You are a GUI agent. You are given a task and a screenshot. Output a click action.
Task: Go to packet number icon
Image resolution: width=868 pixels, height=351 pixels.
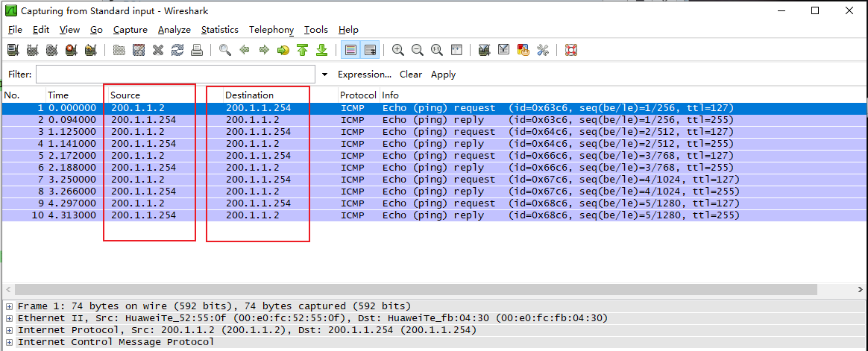(283, 51)
